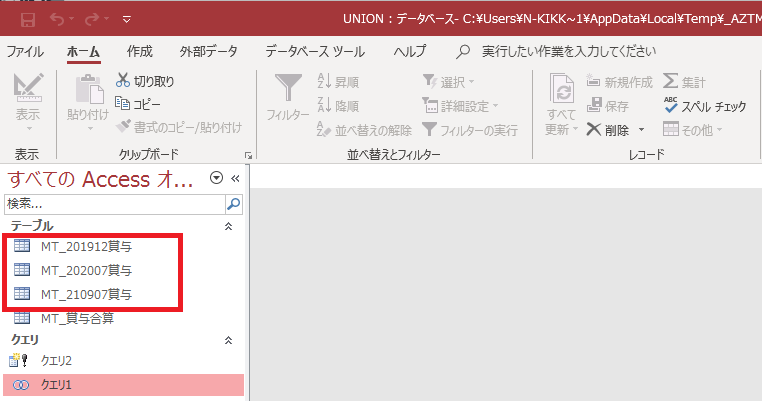Collapse the クエリ group in navigation pane
The width and height of the screenshot is (762, 401).
tap(227, 340)
